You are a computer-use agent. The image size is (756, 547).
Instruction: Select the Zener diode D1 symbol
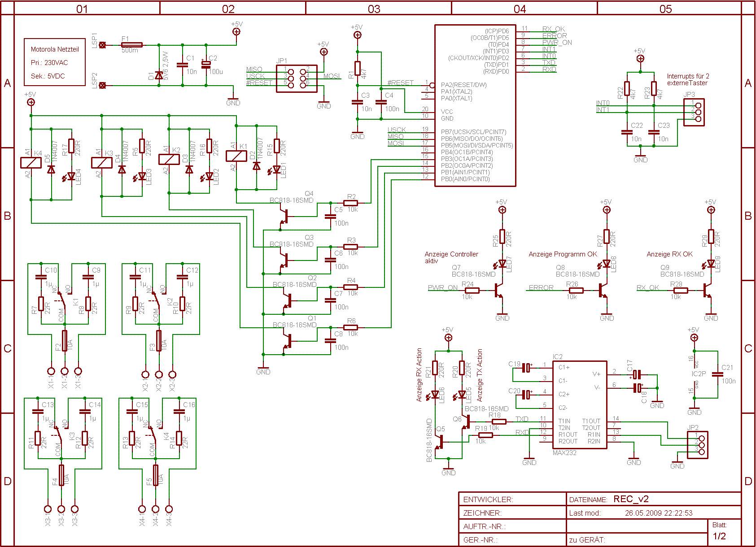(x=159, y=75)
